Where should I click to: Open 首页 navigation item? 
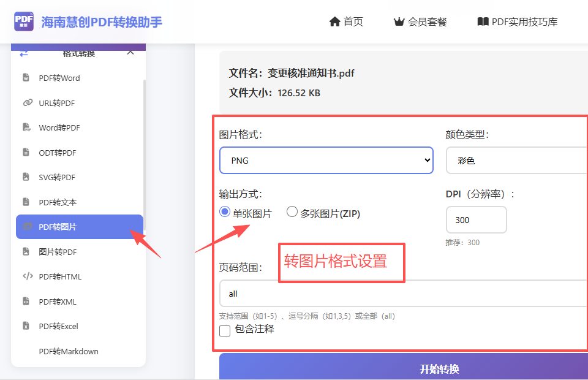(x=346, y=21)
